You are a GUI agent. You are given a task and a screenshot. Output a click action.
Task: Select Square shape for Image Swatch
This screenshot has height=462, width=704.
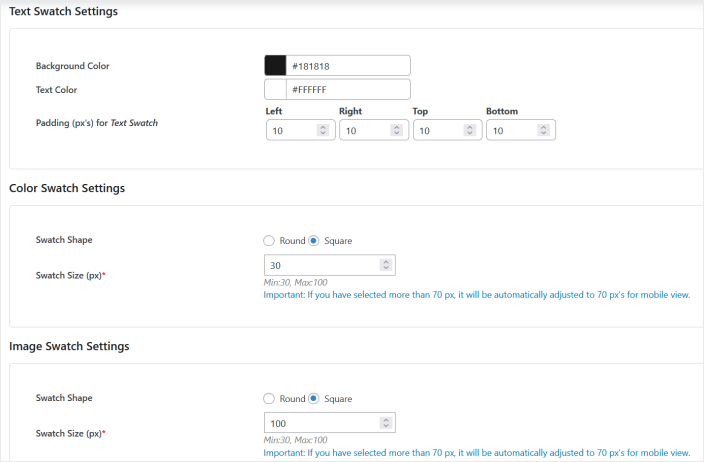tap(314, 399)
